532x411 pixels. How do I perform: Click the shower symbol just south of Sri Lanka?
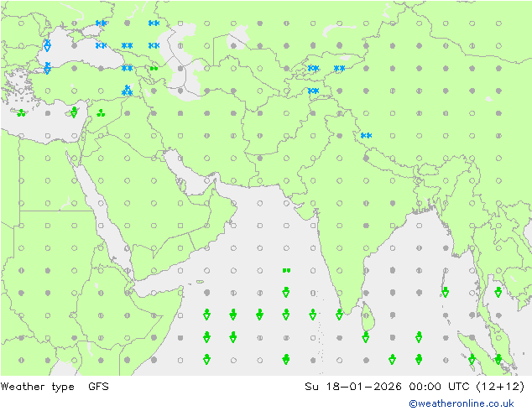(366, 337)
